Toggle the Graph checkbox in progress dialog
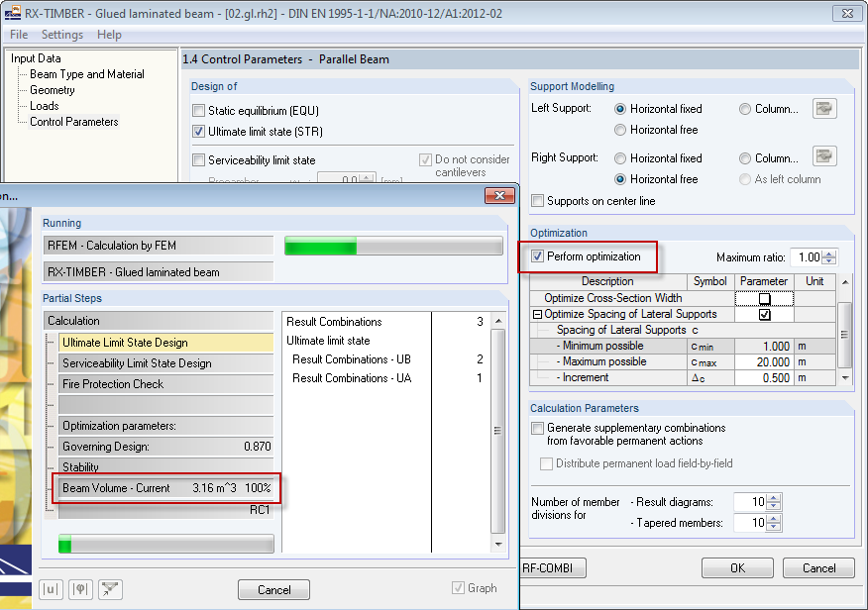 (x=459, y=588)
